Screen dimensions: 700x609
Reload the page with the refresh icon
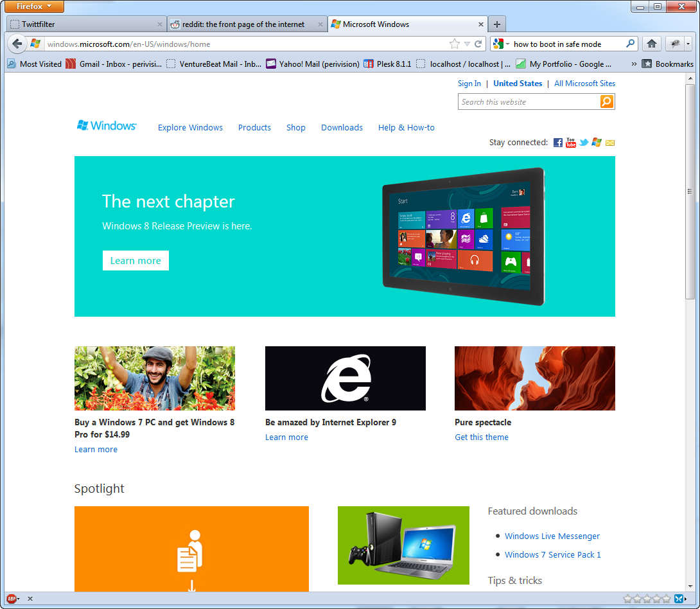click(478, 44)
